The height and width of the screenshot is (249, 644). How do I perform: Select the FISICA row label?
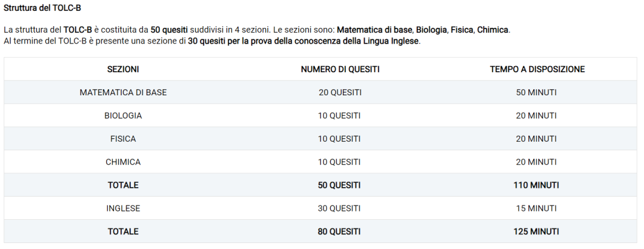[123, 139]
